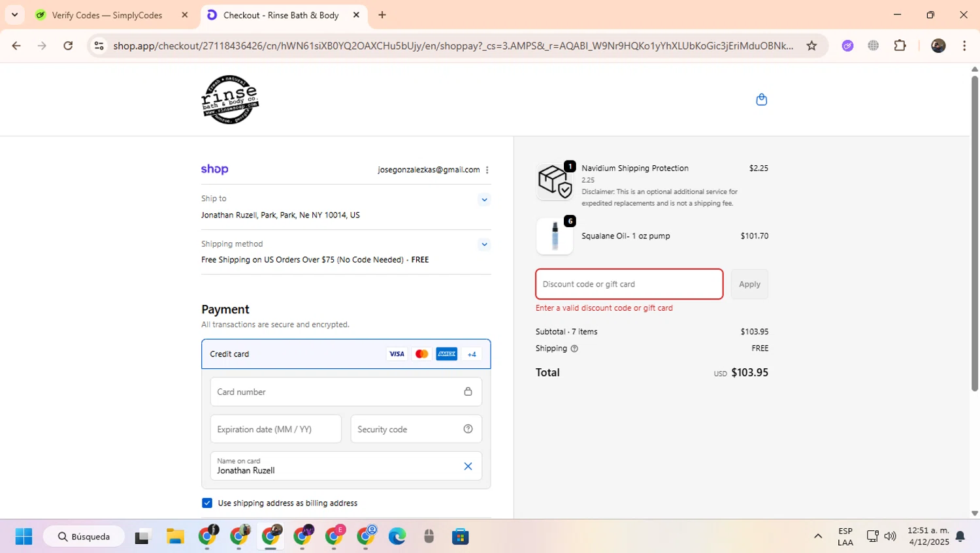
Task: Open the shopping bag cart icon
Action: pyautogui.click(x=761, y=99)
